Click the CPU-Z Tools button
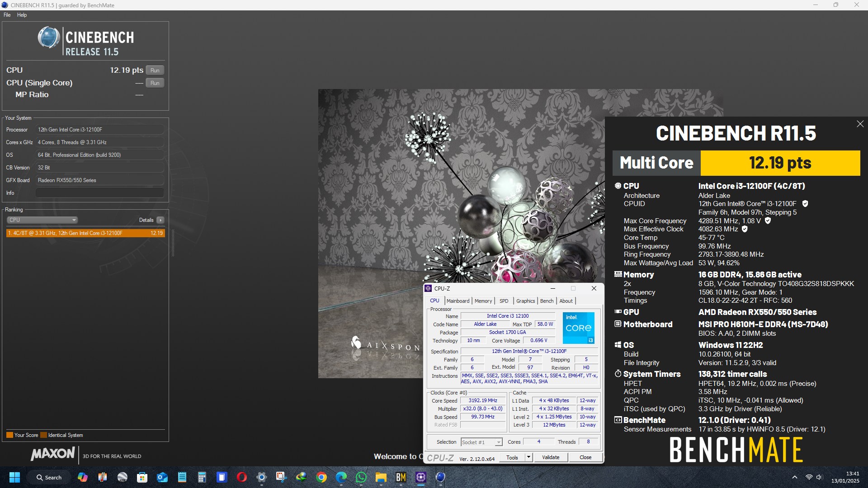Viewport: 868px width, 488px height. coord(512,458)
